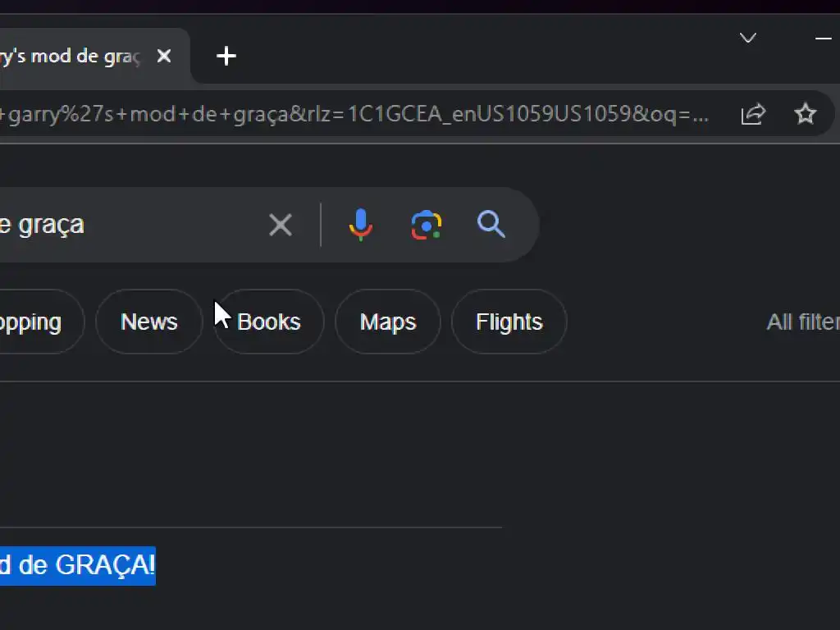Filter results by News
Viewport: 840px width, 630px height.
pos(149,322)
